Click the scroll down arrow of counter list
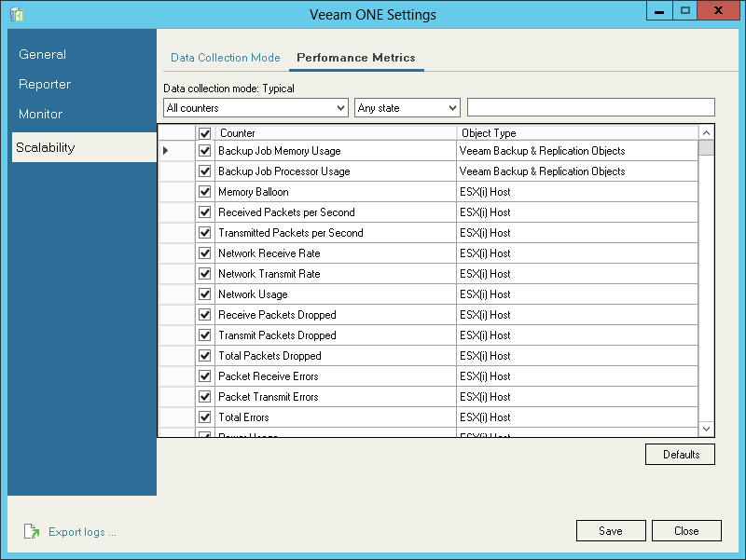Viewport: 746px width, 560px height. coord(706,429)
